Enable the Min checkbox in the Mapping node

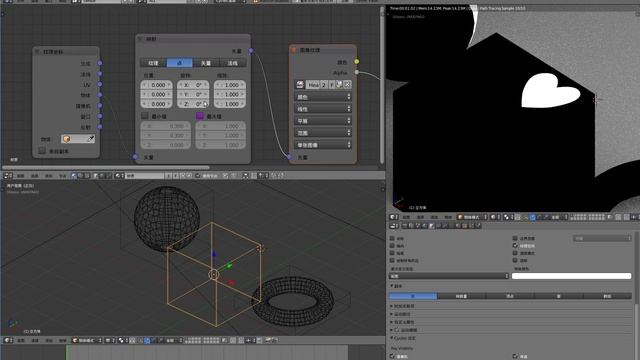pos(144,116)
